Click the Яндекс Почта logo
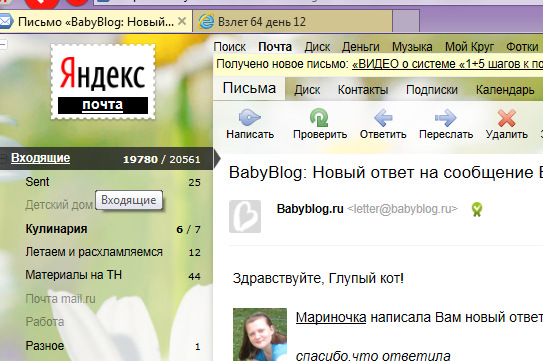This screenshot has height=361, width=543. click(x=103, y=82)
